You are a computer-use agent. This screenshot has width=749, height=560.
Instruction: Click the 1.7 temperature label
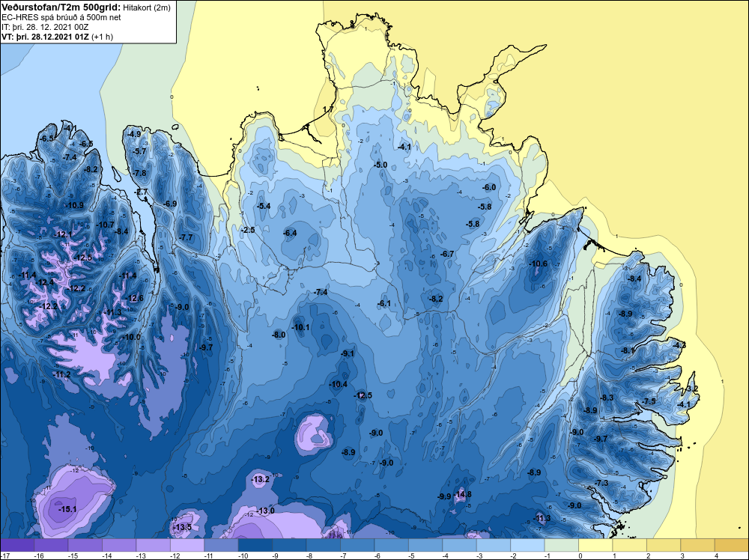[328, 109]
